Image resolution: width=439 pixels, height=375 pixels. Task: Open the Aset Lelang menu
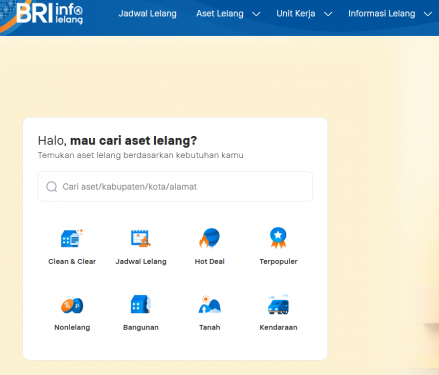pos(220,14)
